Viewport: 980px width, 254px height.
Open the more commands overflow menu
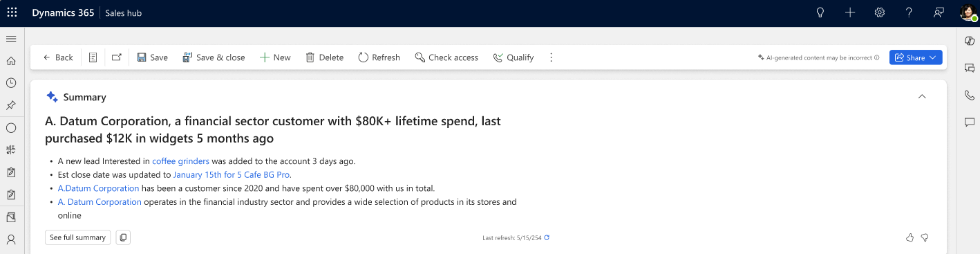click(x=551, y=57)
